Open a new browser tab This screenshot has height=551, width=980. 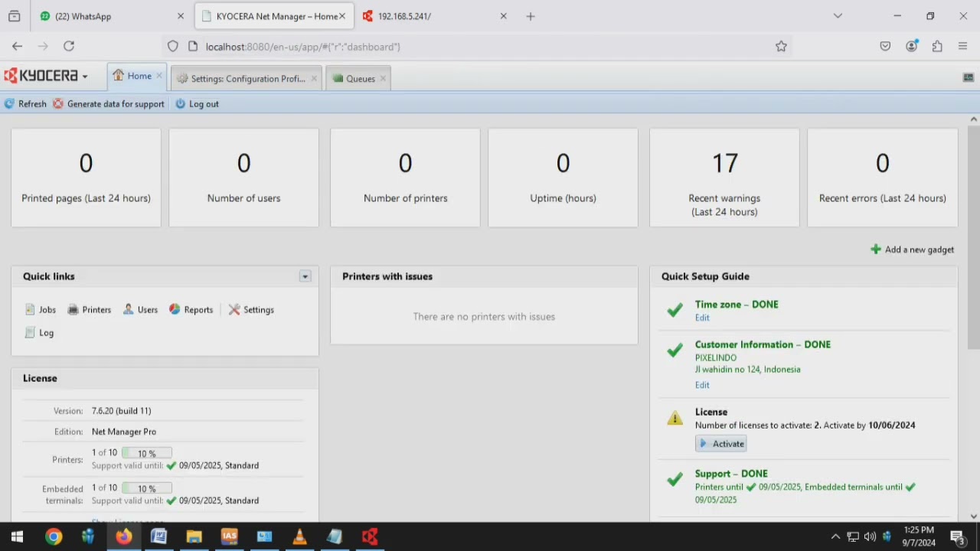(x=531, y=16)
